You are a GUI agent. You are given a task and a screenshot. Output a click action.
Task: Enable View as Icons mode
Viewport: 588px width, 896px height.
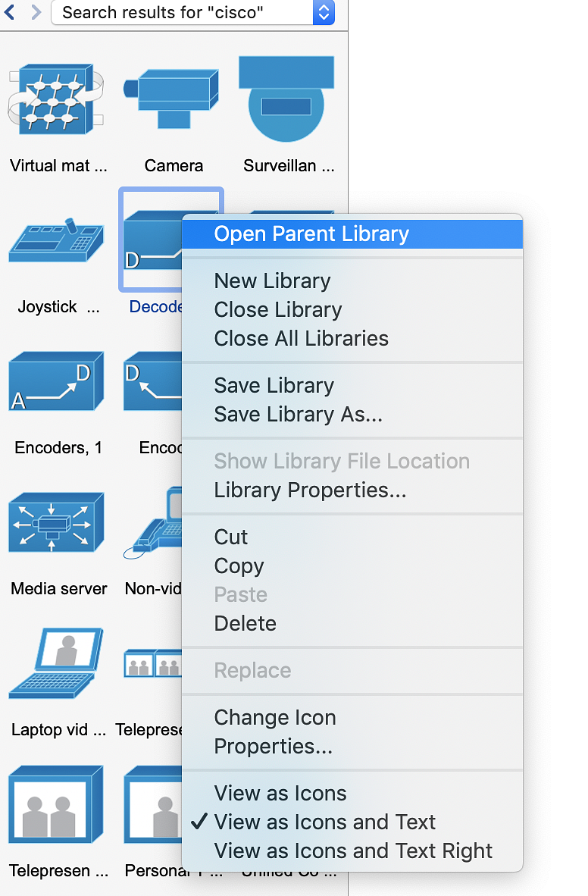coord(280,793)
